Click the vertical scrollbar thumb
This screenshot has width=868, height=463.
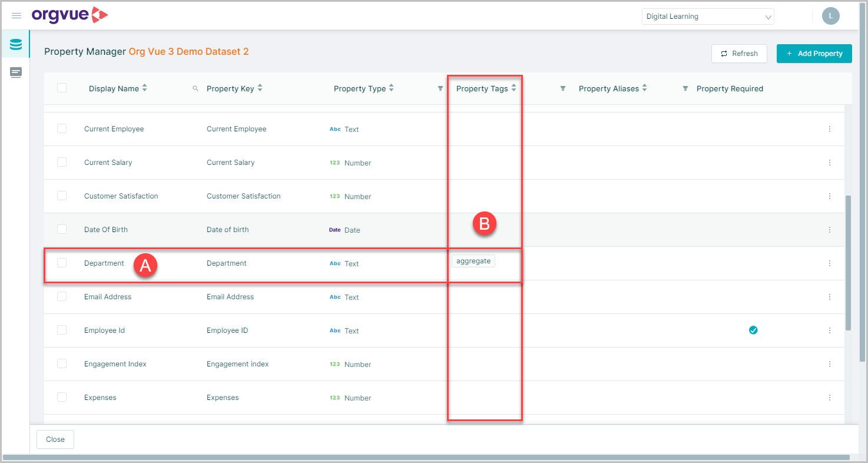(x=848, y=262)
